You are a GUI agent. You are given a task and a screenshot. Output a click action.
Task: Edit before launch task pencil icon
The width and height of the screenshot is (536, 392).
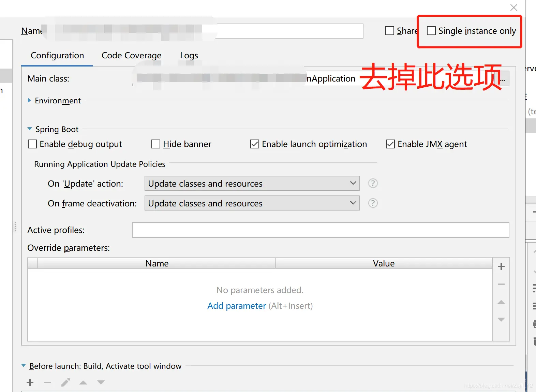point(65,382)
